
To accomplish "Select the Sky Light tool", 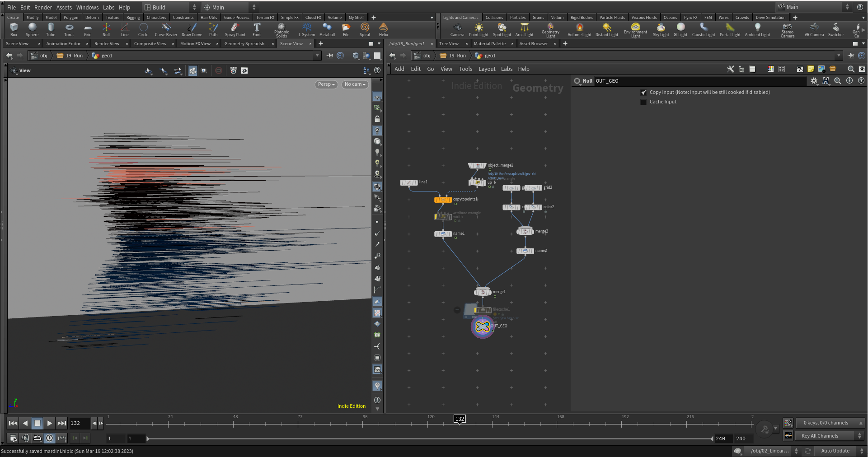I will 661,30.
